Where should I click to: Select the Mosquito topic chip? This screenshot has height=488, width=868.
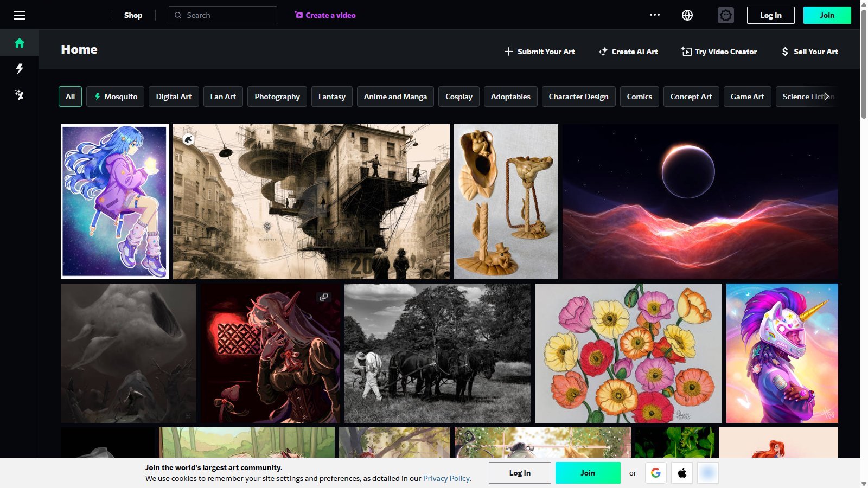[x=116, y=97]
